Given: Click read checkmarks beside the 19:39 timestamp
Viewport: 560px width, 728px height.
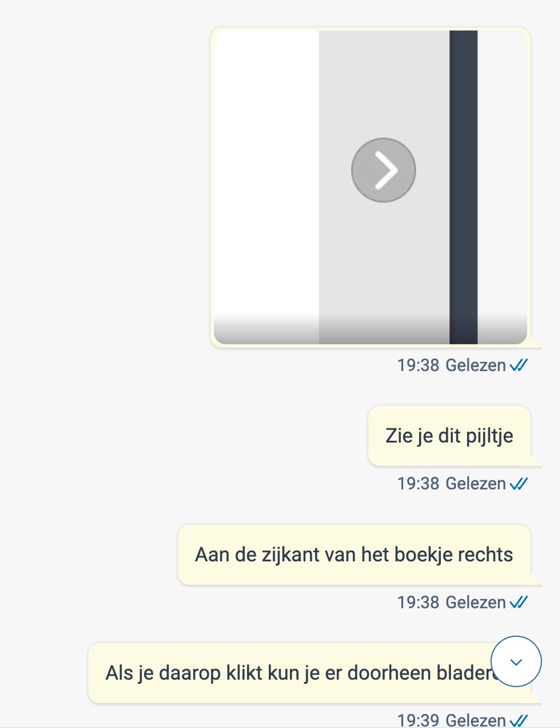Looking at the screenshot, I should [519, 721].
